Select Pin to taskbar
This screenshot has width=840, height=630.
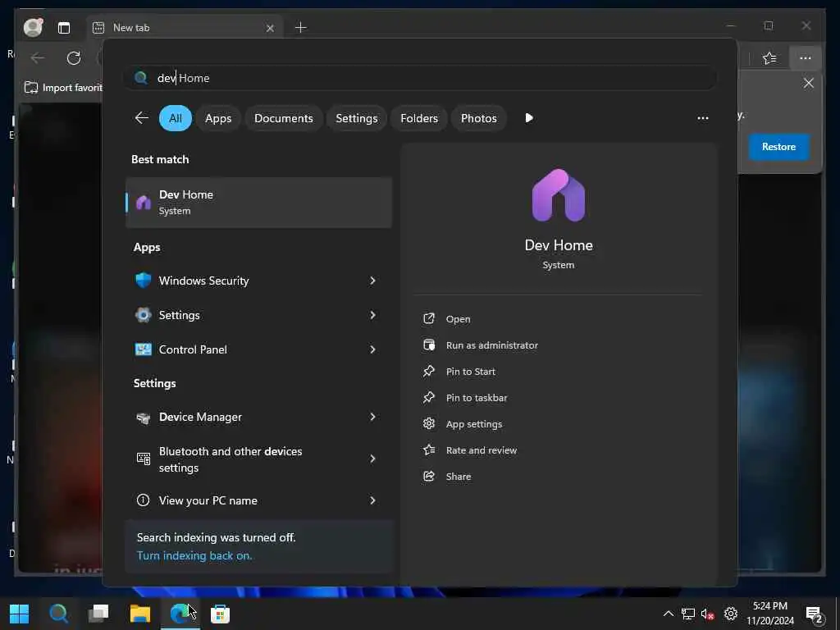pos(477,398)
